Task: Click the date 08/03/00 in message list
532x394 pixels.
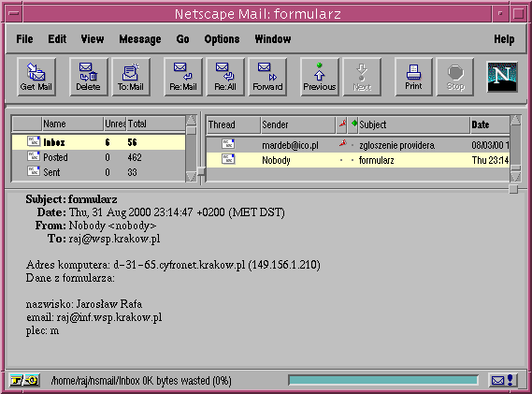Action: click(x=490, y=145)
